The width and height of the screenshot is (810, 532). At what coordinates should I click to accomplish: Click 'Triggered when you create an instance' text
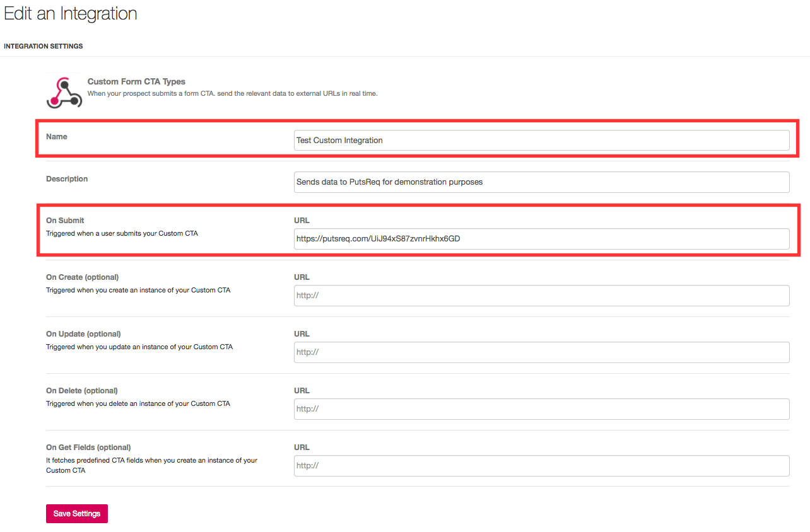tap(138, 290)
